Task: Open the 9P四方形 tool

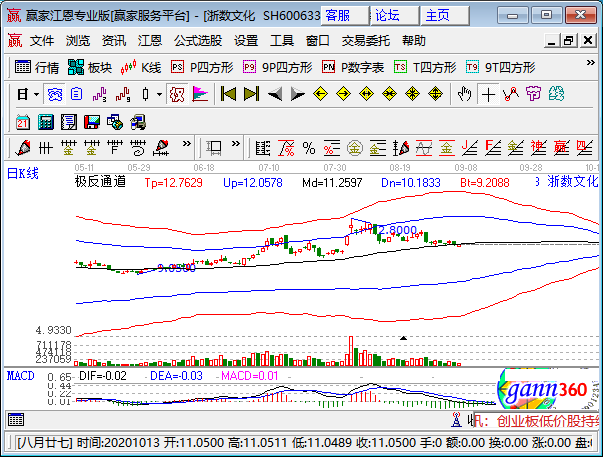Action: point(278,67)
